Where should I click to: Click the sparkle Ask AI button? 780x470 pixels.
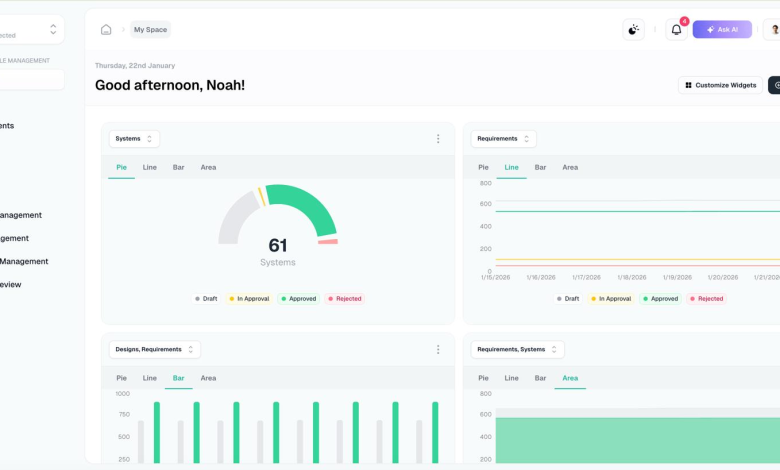(722, 30)
